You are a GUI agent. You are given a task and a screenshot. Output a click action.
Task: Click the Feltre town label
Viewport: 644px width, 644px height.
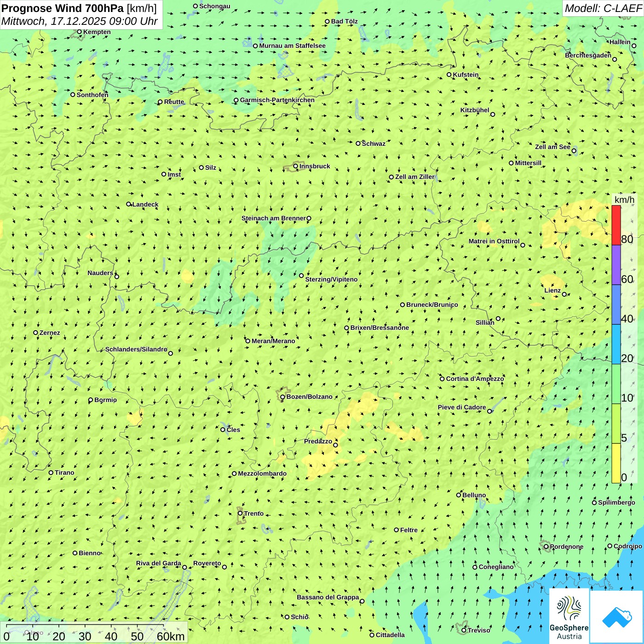point(409,530)
